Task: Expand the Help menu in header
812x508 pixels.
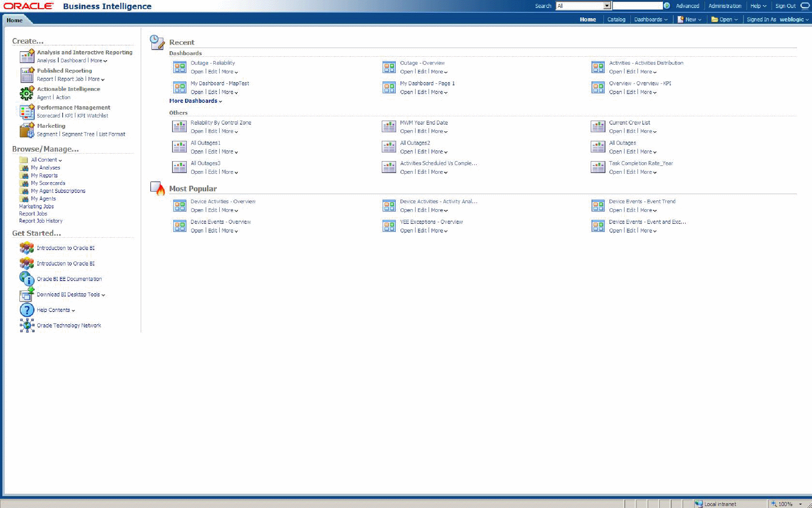Action: pos(758,6)
